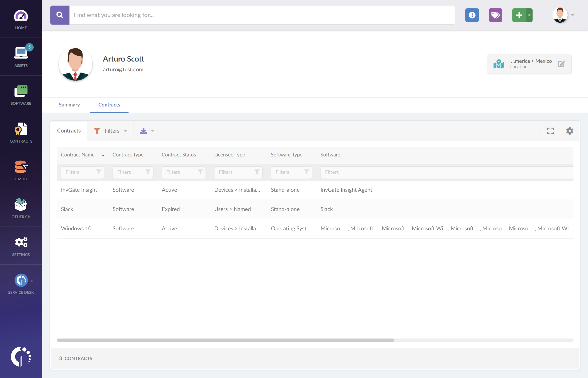The width and height of the screenshot is (588, 378).
Task: Click InvGate Insight Agent software cell
Action: (x=346, y=190)
